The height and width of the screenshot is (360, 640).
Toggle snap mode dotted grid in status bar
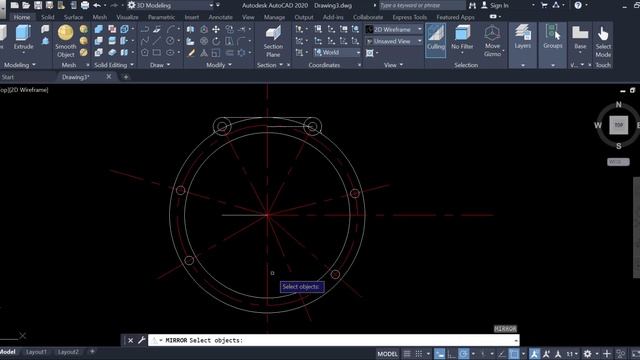[x=419, y=354]
